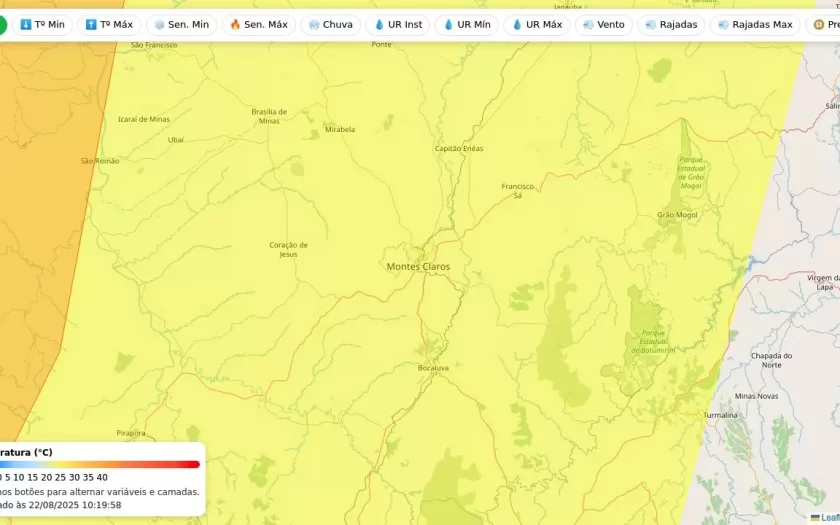Click the wind icon on Rajadas
Screen dimensions: 840x525
point(651,24)
